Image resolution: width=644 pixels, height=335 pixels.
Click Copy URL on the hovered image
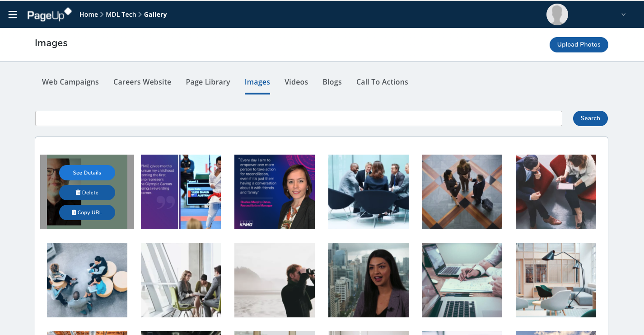click(87, 212)
